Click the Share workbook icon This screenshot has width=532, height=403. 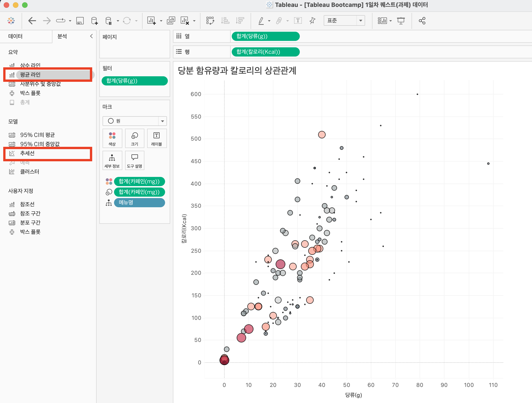[x=422, y=21]
